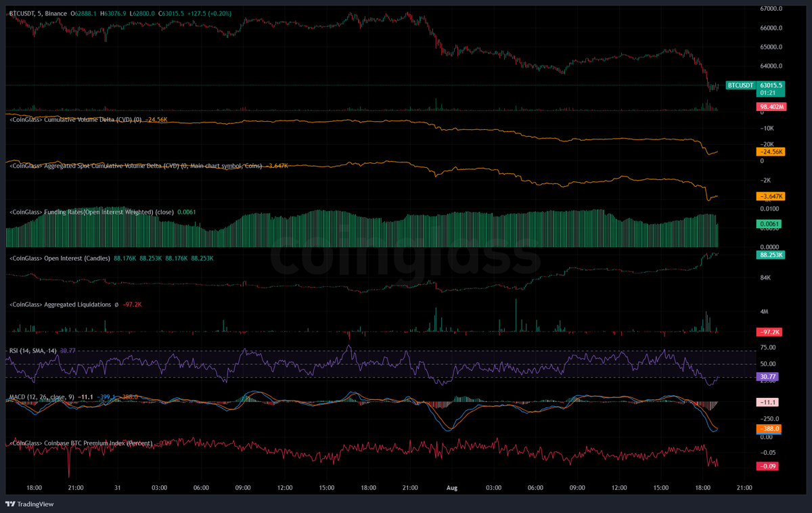812x513 pixels.
Task: Select the Funding Rates (Open Interest Weighted) label
Action: (x=91, y=212)
